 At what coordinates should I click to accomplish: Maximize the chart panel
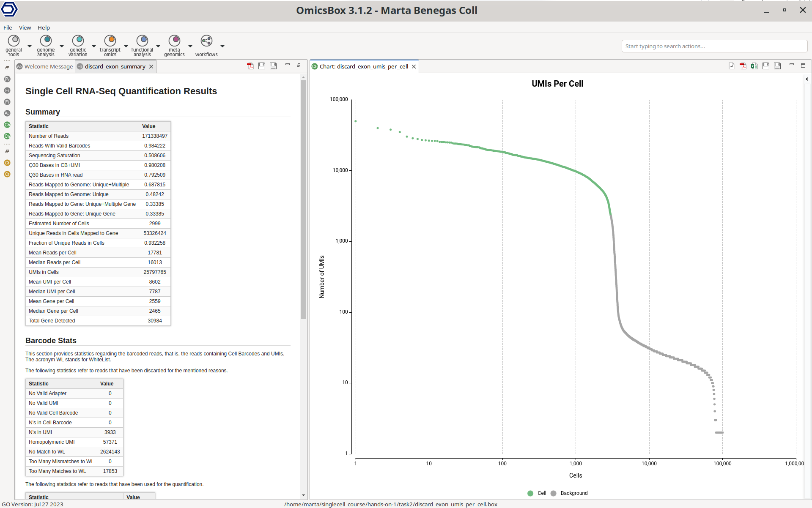pyautogui.click(x=803, y=66)
